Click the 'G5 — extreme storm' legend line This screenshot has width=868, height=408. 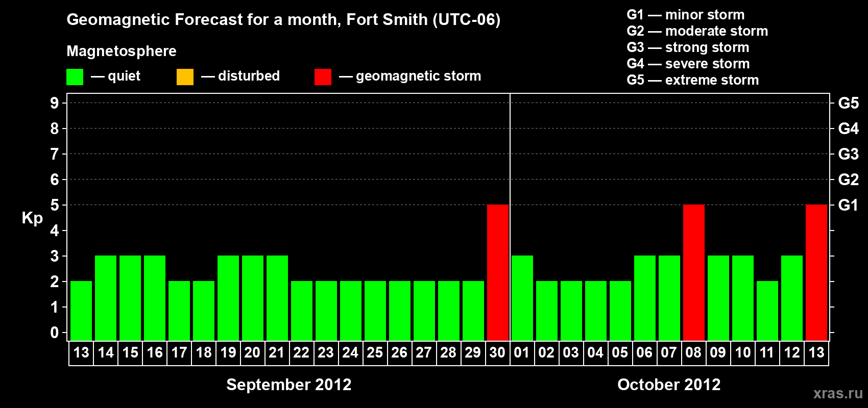pos(692,80)
